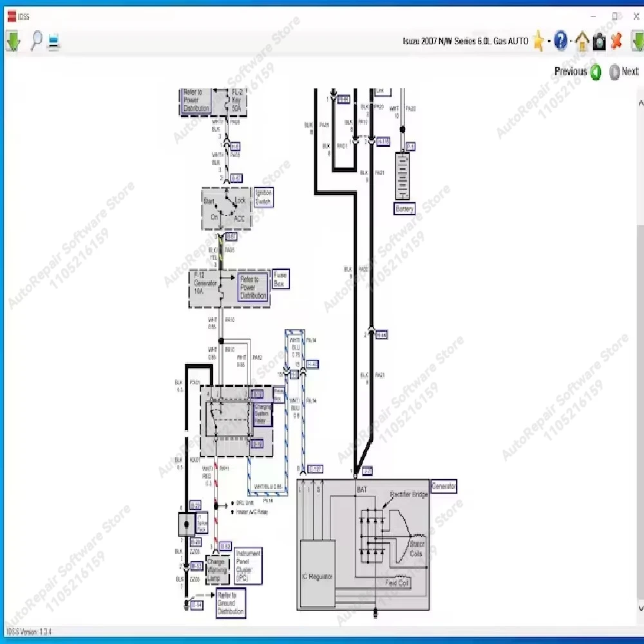Maximize the IDSS window
The height and width of the screenshot is (644, 644).
615,17
